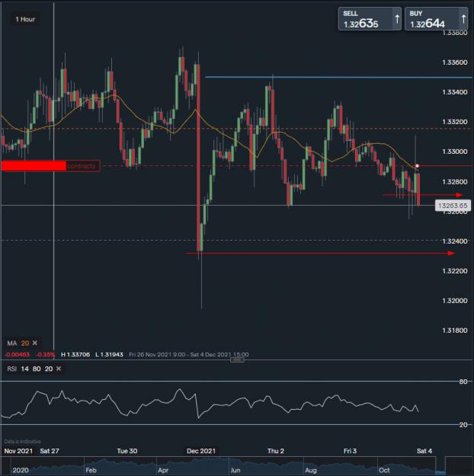Click the RSI 20 level label on axis
The width and height of the screenshot is (474, 476).
[463, 425]
